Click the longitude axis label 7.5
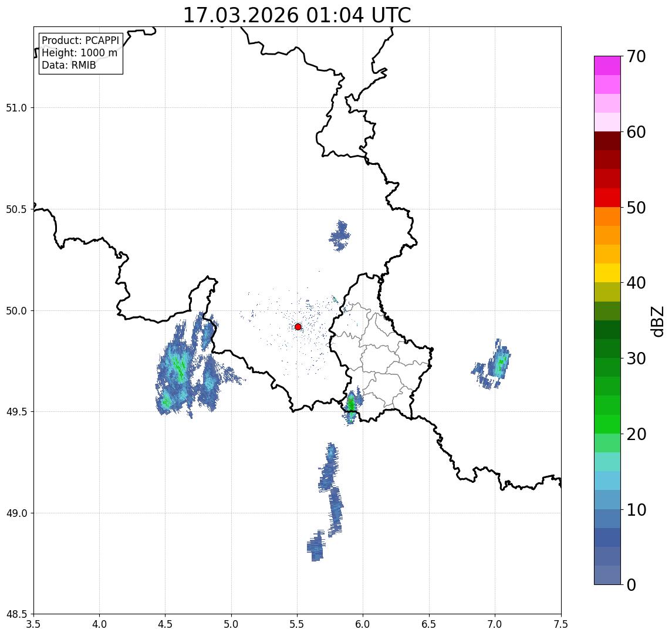 pyautogui.click(x=561, y=624)
